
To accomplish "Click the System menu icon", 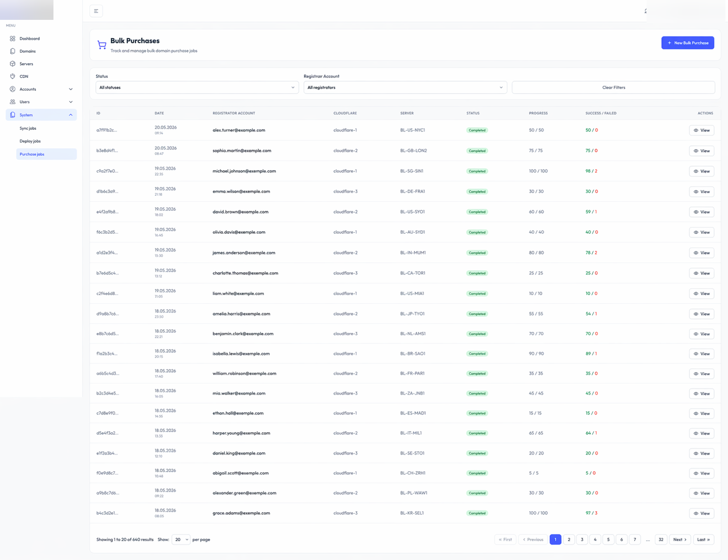I will click(x=13, y=115).
